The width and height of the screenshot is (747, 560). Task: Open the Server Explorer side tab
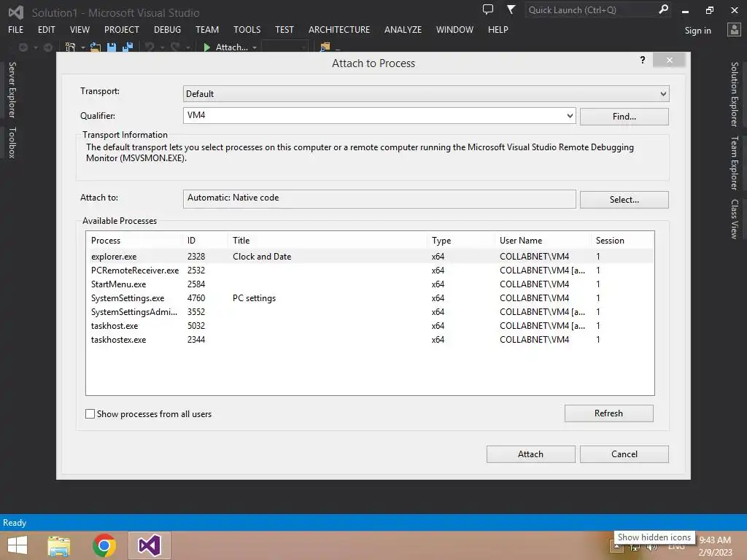point(12,90)
